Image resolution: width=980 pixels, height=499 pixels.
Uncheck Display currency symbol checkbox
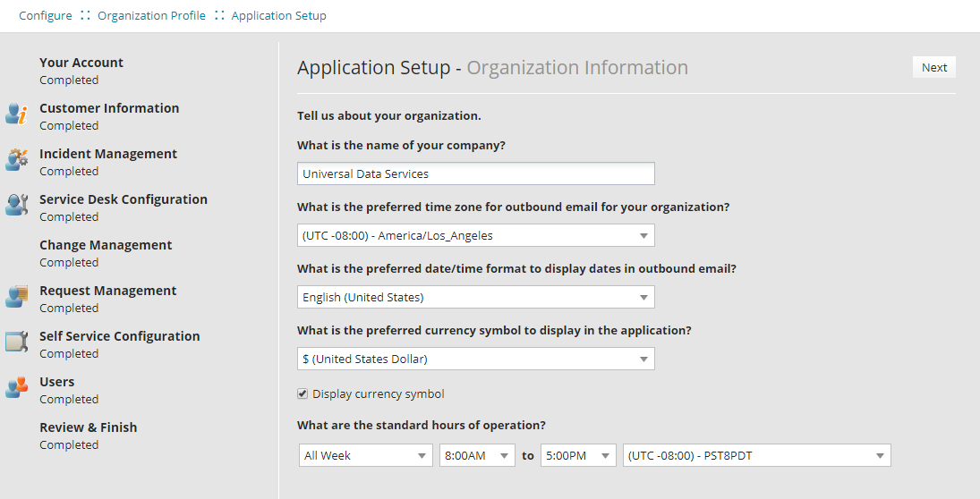[303, 394]
